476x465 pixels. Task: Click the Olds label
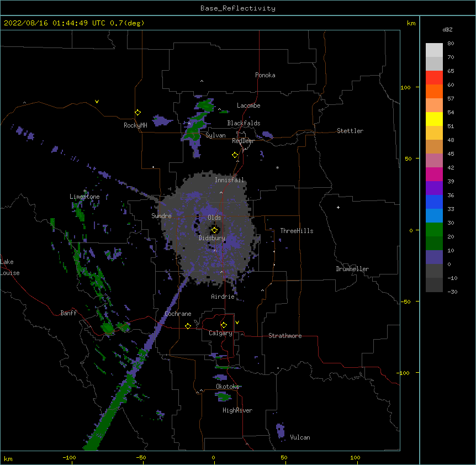click(x=214, y=218)
